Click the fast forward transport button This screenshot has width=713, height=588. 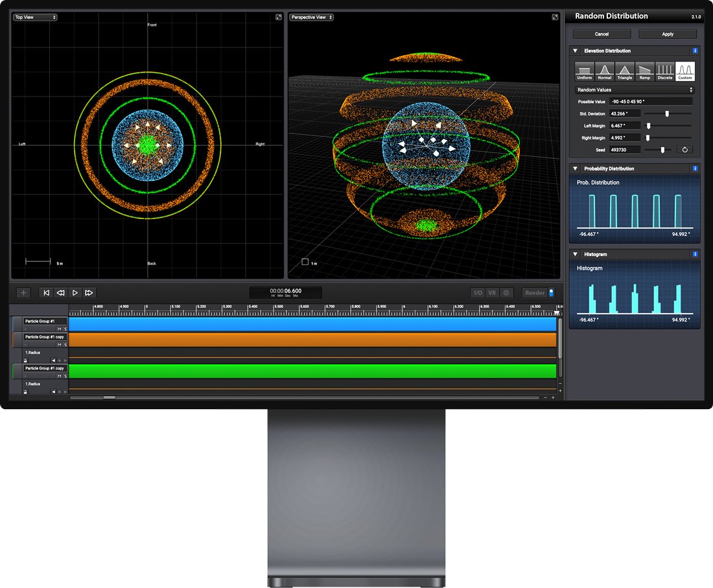click(89, 293)
